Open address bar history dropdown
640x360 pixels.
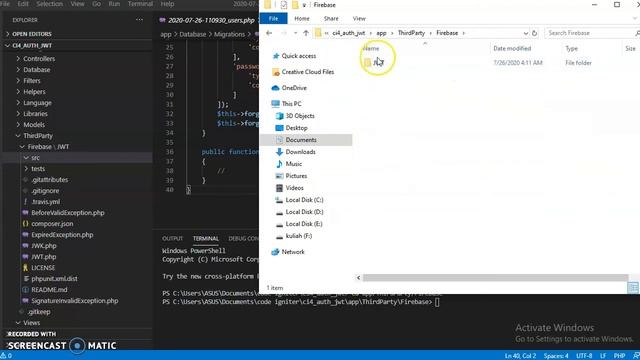pos(526,33)
